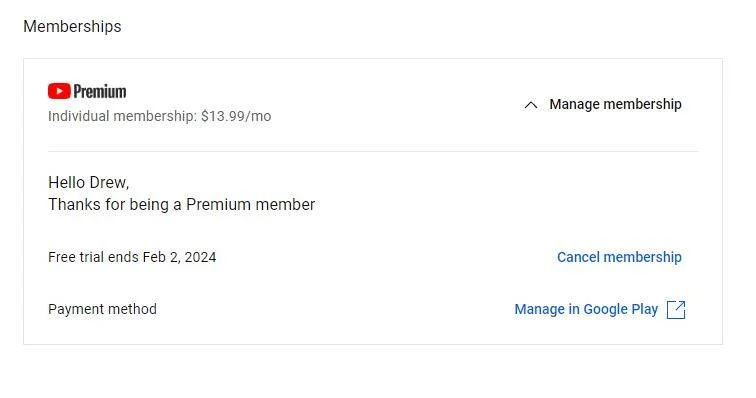The image size is (756, 398).
Task: Click the Manage membership label
Action: (615, 104)
